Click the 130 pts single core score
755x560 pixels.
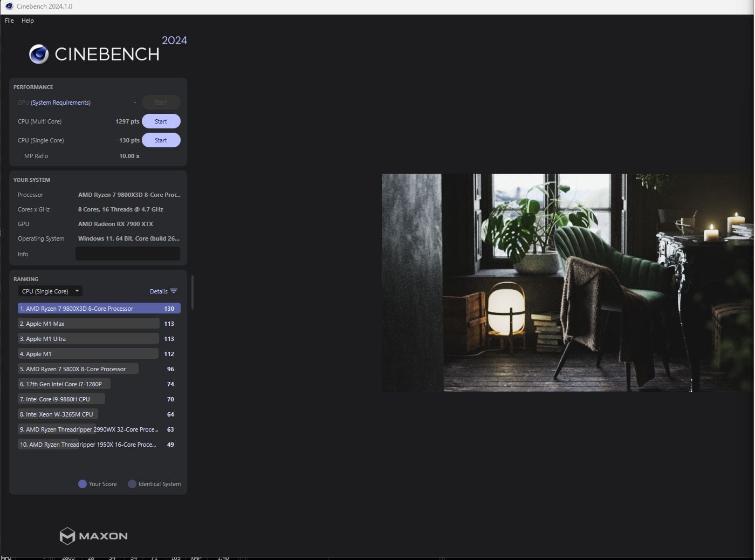tap(129, 140)
